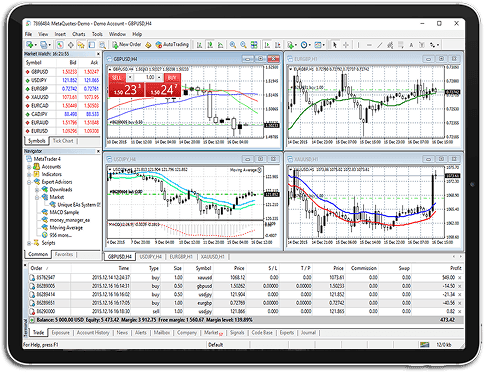The height and width of the screenshot is (373, 485).
Task: Click the tile windows chart icon
Action: (x=254, y=45)
